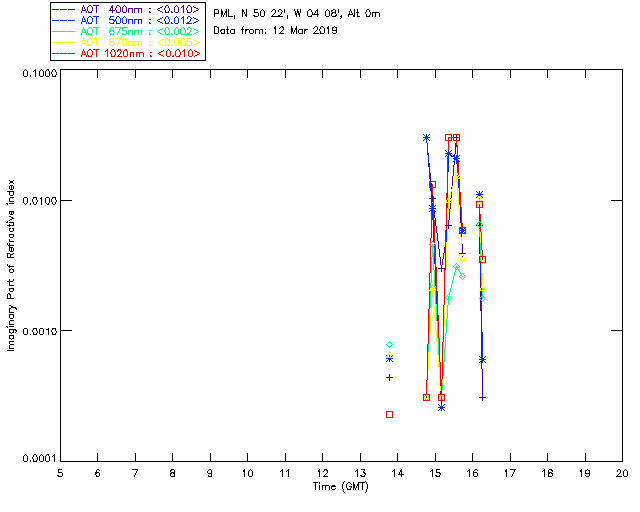This screenshot has width=640, height=512.
Task: Click the legend entry AOT 1020nm
Action: pos(127,53)
